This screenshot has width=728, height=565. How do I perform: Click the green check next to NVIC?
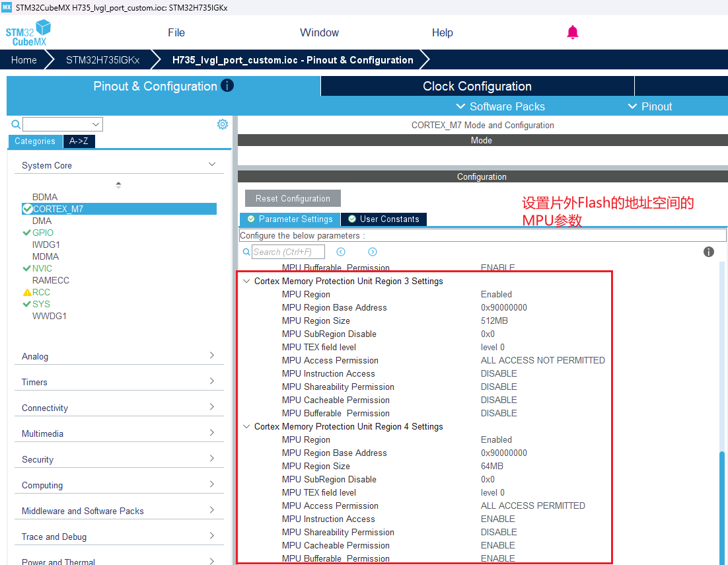[26, 268]
